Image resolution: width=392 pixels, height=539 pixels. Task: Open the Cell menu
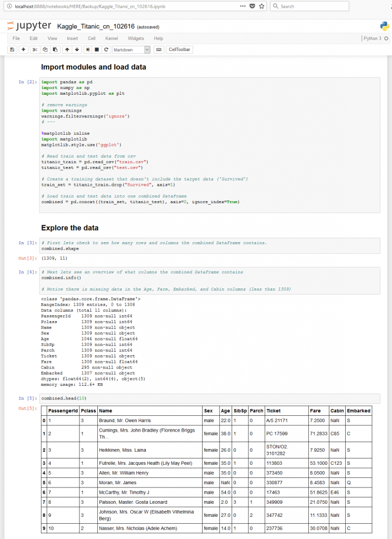point(92,38)
